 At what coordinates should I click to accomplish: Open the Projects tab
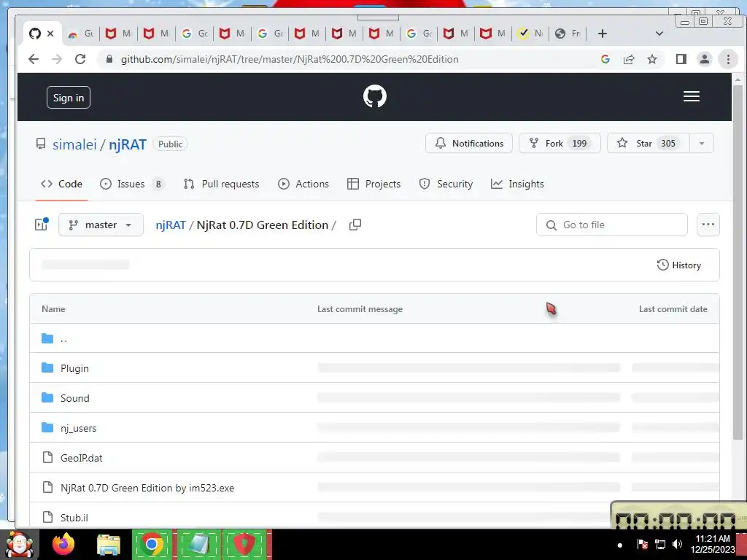[x=374, y=184]
